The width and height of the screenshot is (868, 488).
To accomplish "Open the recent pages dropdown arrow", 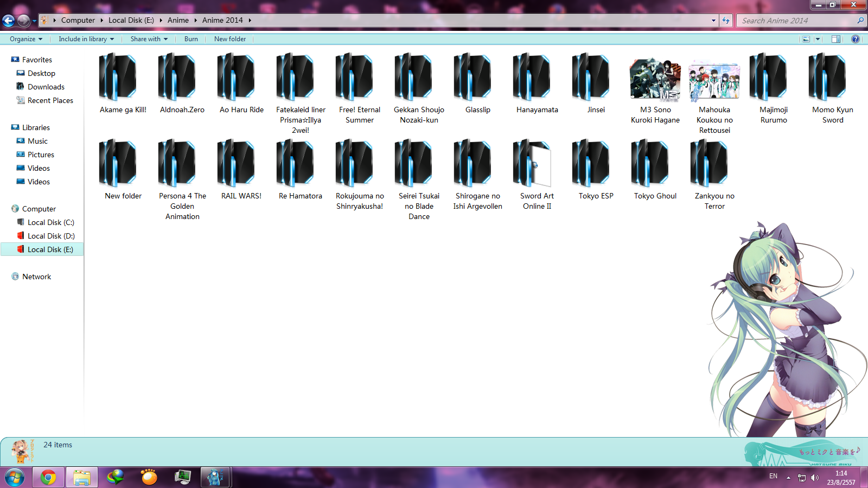I will click(x=34, y=21).
